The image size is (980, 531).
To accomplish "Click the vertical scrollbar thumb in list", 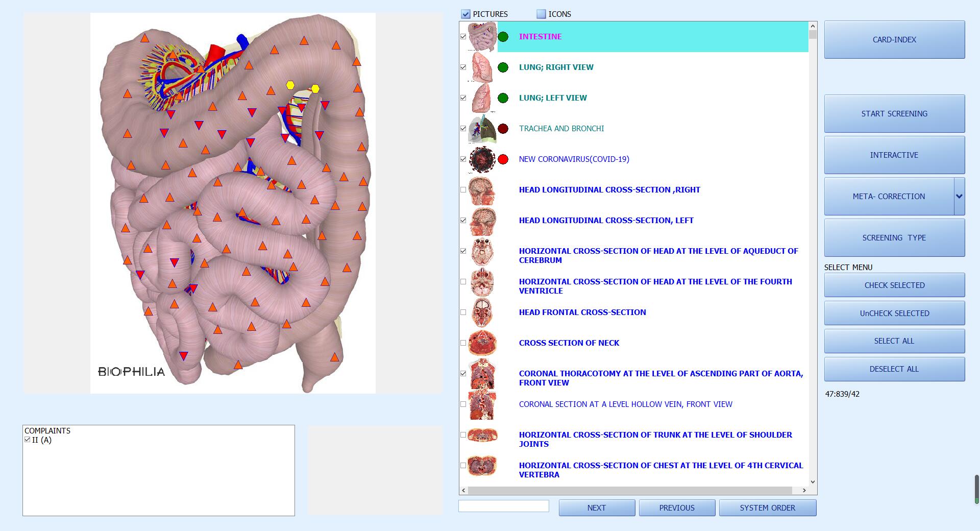I will pos(813,35).
